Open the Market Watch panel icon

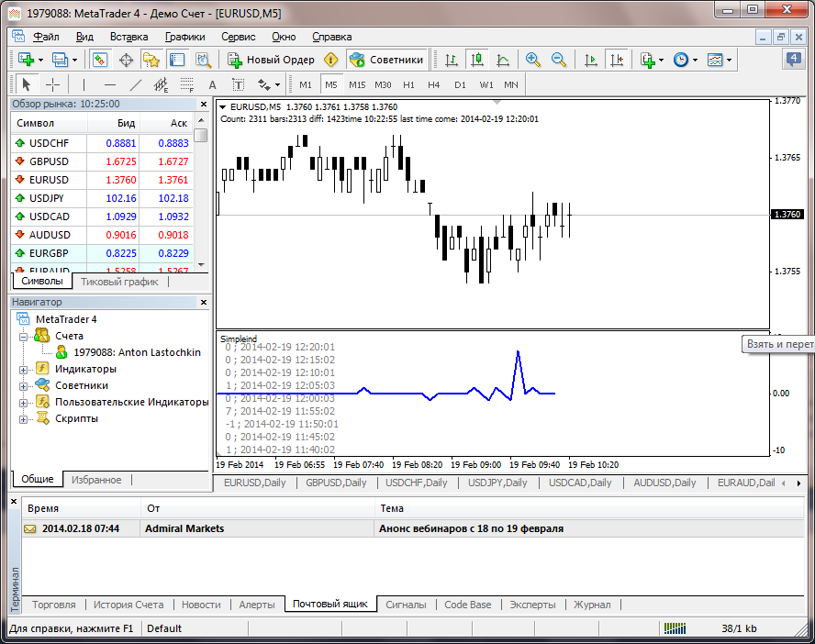click(x=100, y=60)
